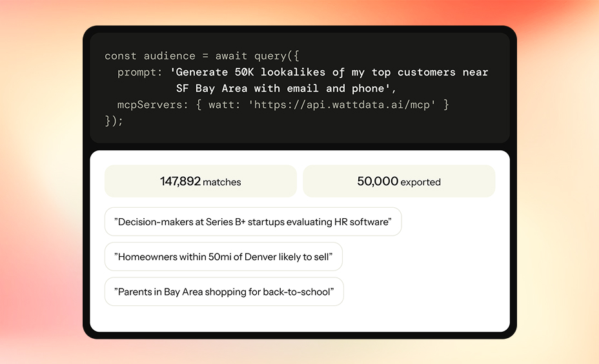
Task: Click the "prompt:" key in the code
Action: [x=140, y=72]
